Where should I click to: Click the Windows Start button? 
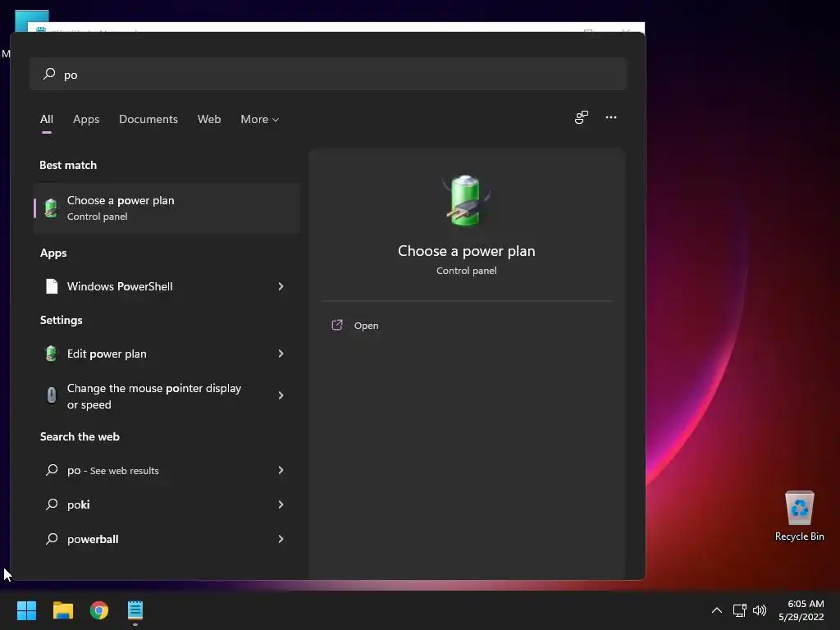click(x=26, y=610)
